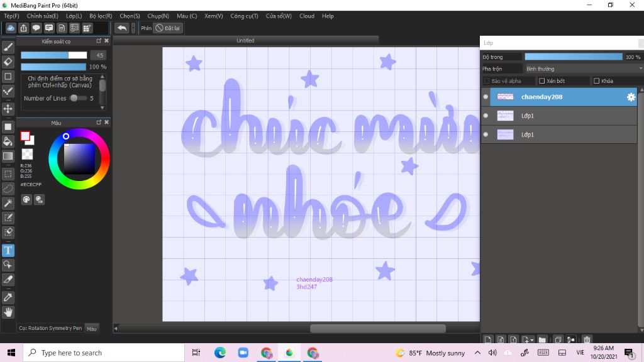Image resolution: width=644 pixels, height=362 pixels.
Task: Open the Chỉnh sửa(E) menu
Action: click(42, 16)
